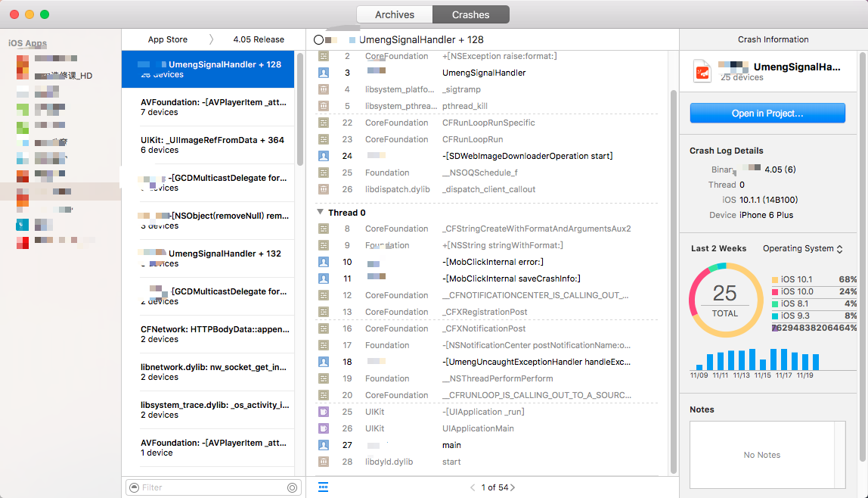Viewport: 868px width, 498px height.
Task: Click frame 24 SDWebImageDownloaderOperation user icon
Action: (x=324, y=156)
